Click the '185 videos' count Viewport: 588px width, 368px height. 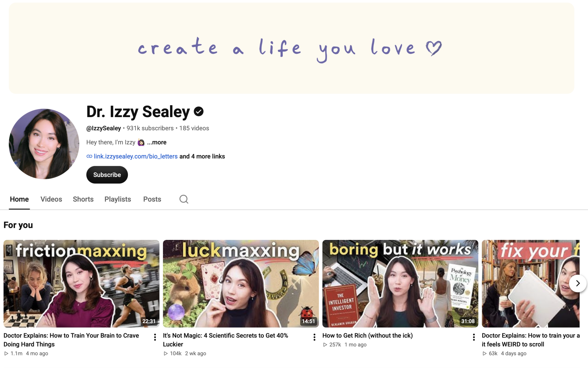(194, 128)
